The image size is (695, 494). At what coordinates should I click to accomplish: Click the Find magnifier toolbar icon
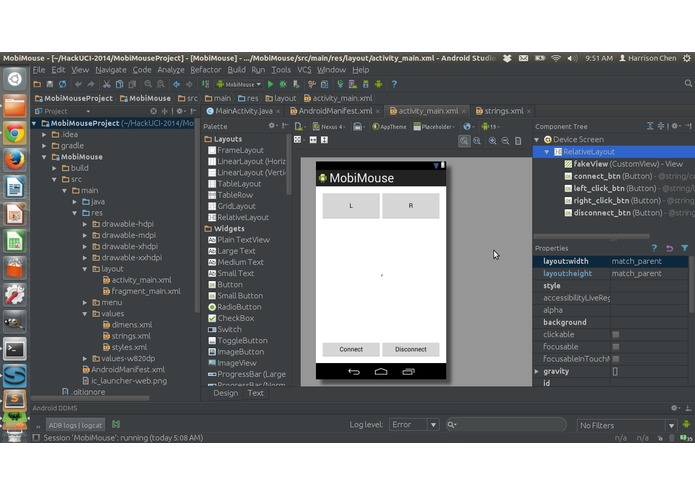[x=148, y=84]
